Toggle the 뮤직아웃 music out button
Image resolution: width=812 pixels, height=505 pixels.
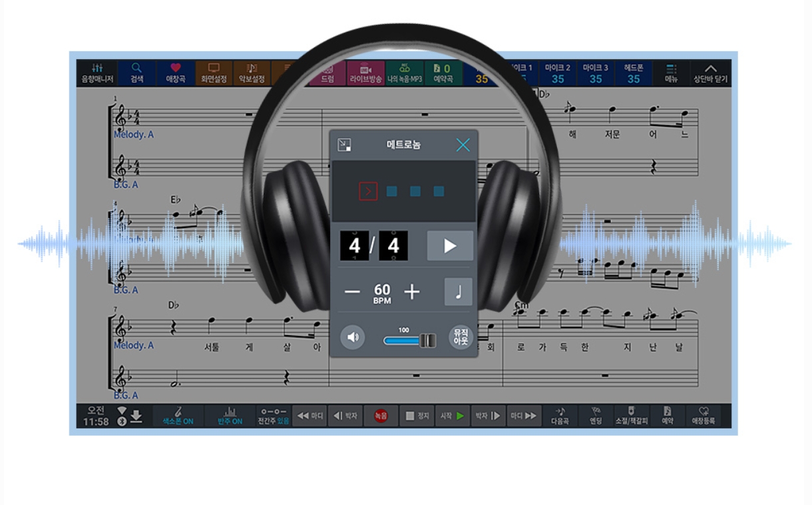[x=461, y=337]
